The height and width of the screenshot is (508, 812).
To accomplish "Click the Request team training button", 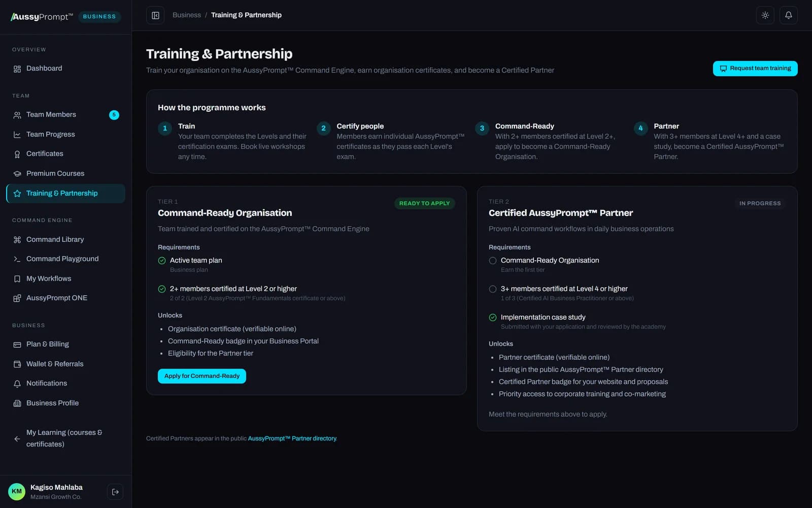I will tap(755, 69).
